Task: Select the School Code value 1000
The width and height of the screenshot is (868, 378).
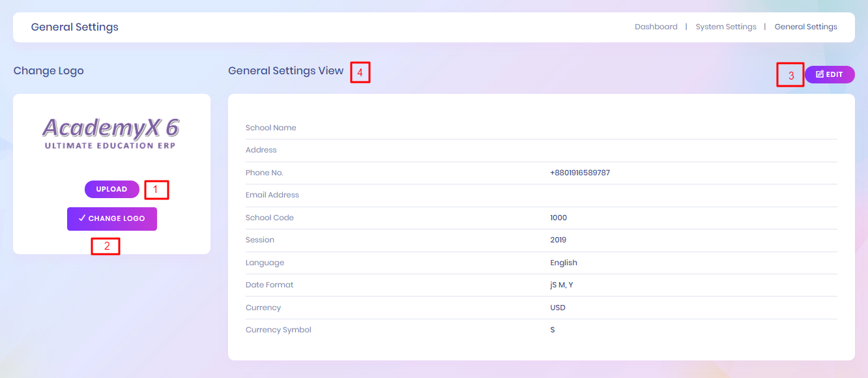Action: point(558,218)
